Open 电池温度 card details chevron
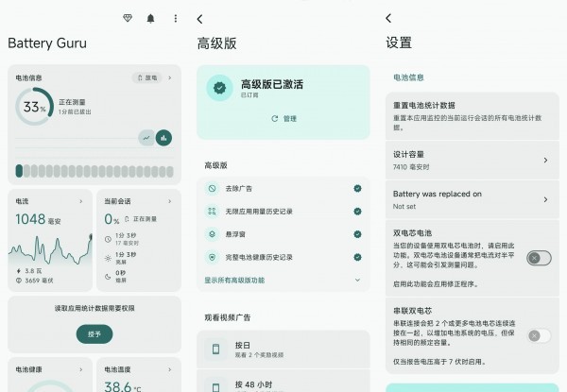The width and height of the screenshot is (567, 392). pyautogui.click(x=170, y=369)
